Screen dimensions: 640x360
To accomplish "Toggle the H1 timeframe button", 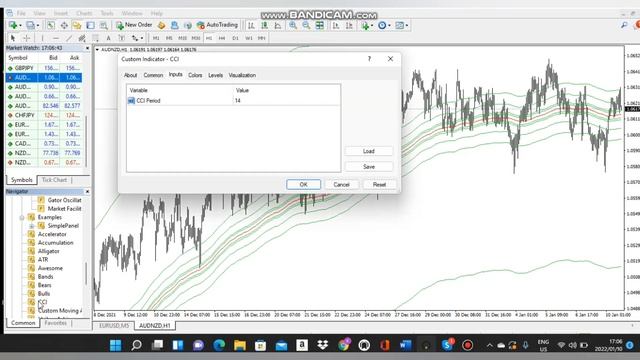I will coord(209,38).
